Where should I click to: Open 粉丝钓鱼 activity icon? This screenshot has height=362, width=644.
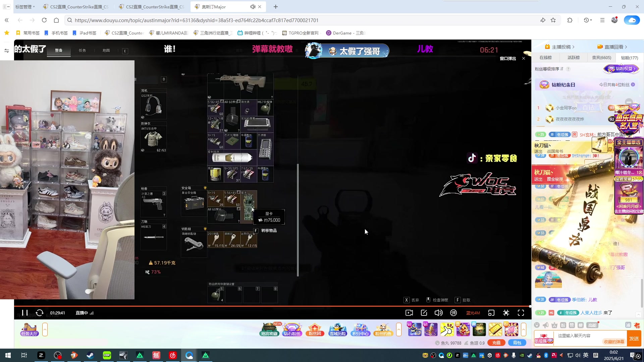click(x=383, y=330)
